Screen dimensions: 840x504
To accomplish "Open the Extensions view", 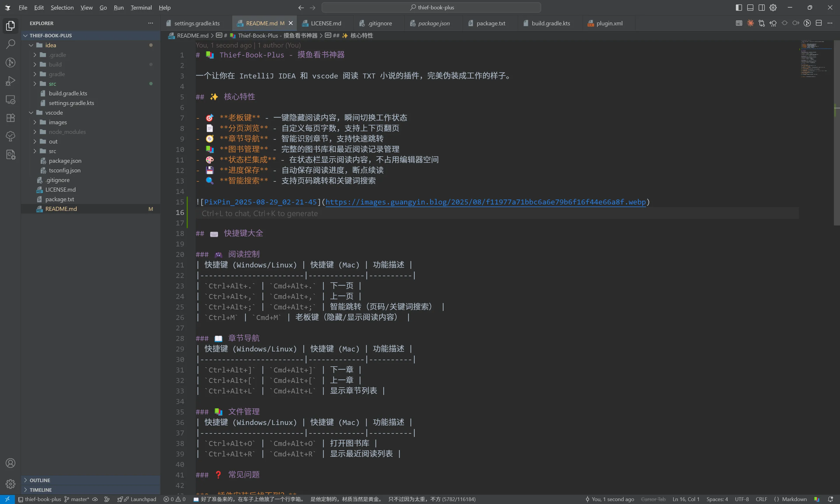I will (10, 118).
